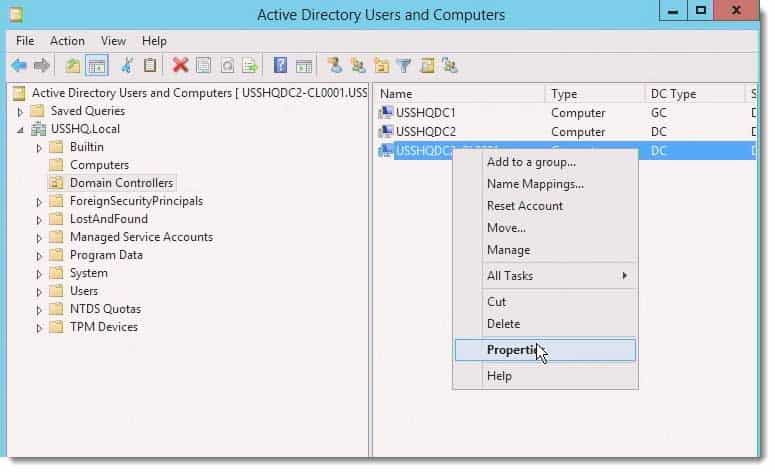Image resolution: width=775 pixels, height=472 pixels.
Task: Click the USSHQ.Local domain icon
Action: pos(39,129)
